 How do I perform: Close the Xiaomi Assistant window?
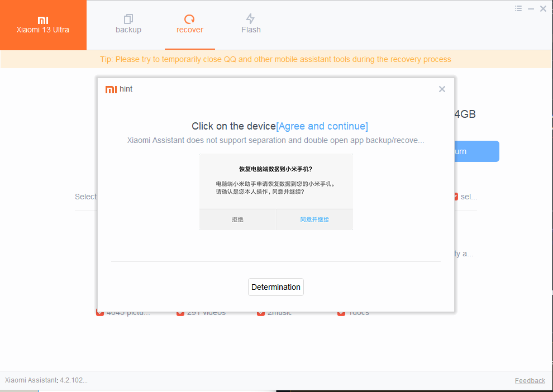tap(543, 9)
